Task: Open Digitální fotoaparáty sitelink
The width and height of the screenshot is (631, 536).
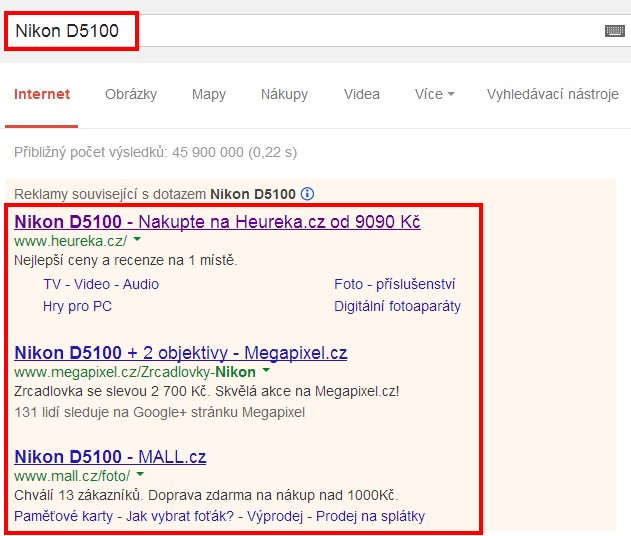Action: tap(397, 306)
